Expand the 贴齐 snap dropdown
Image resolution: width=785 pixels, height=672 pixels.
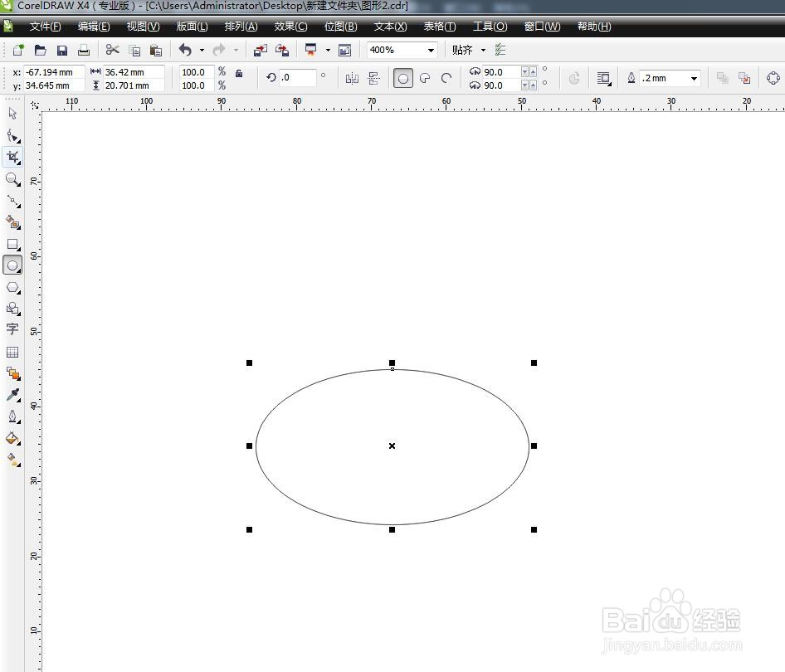tap(483, 50)
